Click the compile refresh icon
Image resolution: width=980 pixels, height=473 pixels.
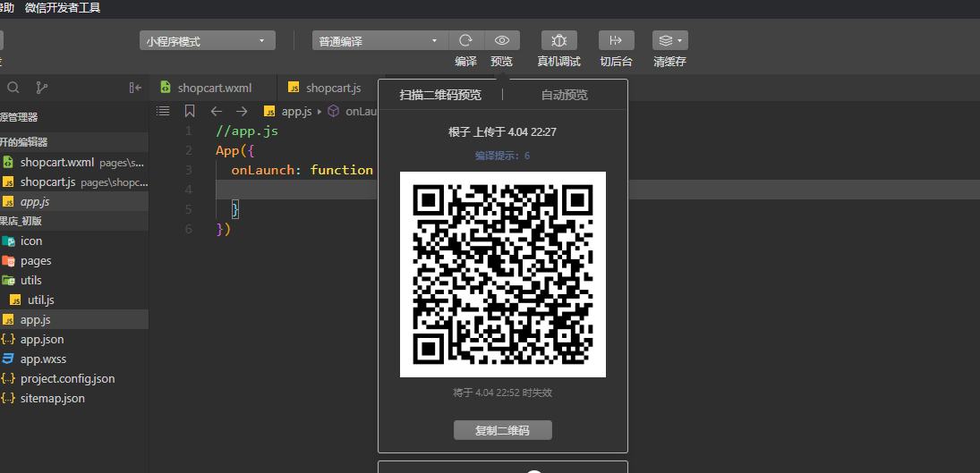click(x=466, y=40)
